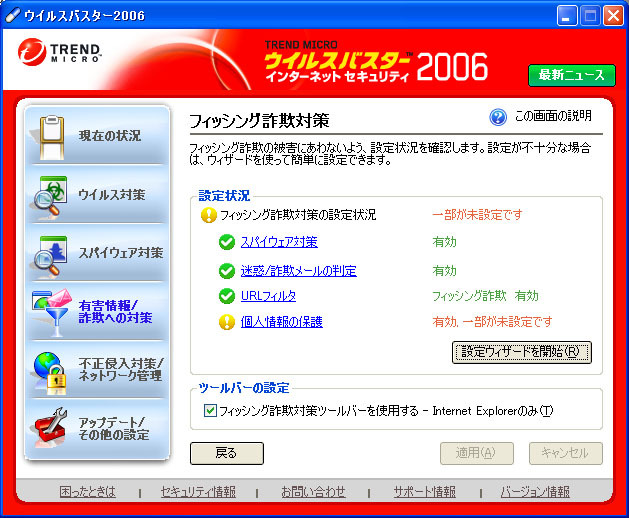Screen dimensions: 629x518
Task: Toggle the フィッシング詐欺対策ツールバーを使用する checkbox
Action: [210, 410]
